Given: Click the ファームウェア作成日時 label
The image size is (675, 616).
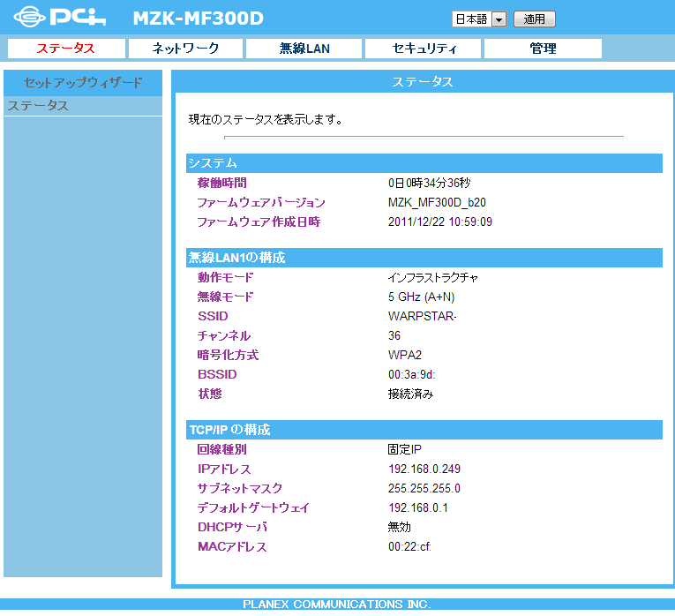Looking at the screenshot, I should 259,222.
